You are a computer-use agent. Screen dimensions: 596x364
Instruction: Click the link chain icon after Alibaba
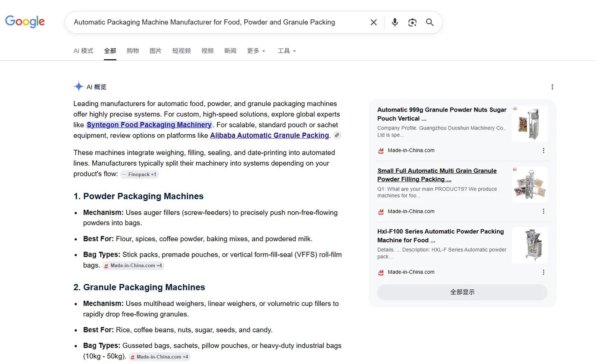[337, 135]
